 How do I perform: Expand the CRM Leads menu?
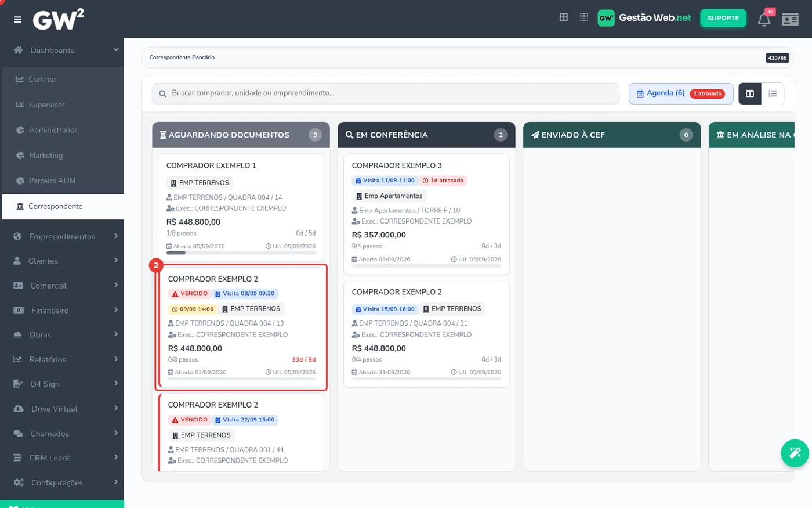tap(62, 458)
